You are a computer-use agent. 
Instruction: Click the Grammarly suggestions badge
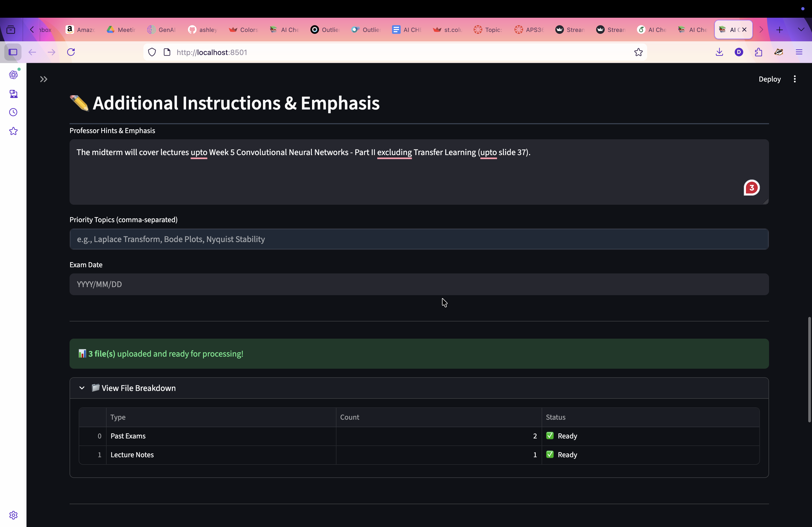[751, 188]
